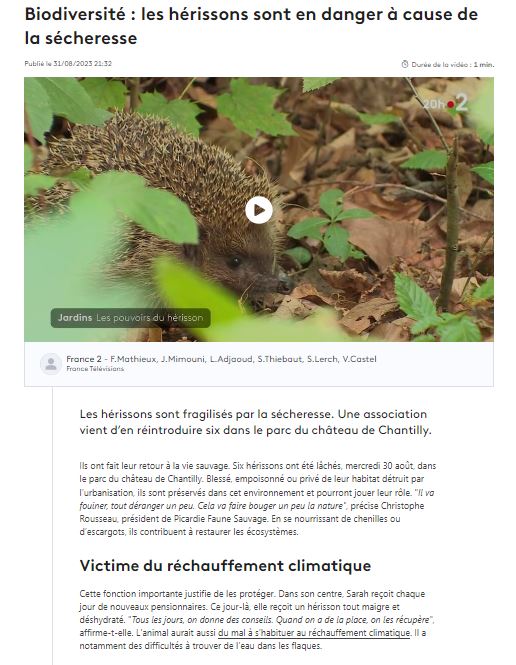Click the author avatar icon
The height and width of the screenshot is (665, 516).
tap(51, 363)
